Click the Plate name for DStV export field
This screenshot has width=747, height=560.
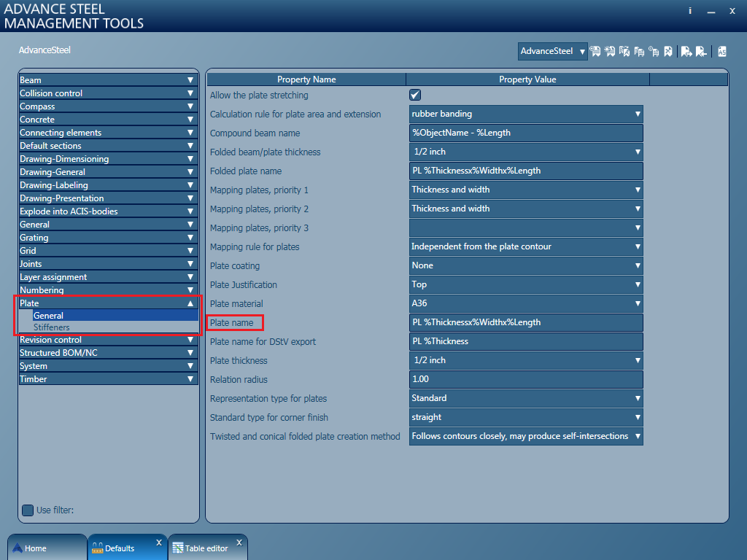[x=526, y=341]
